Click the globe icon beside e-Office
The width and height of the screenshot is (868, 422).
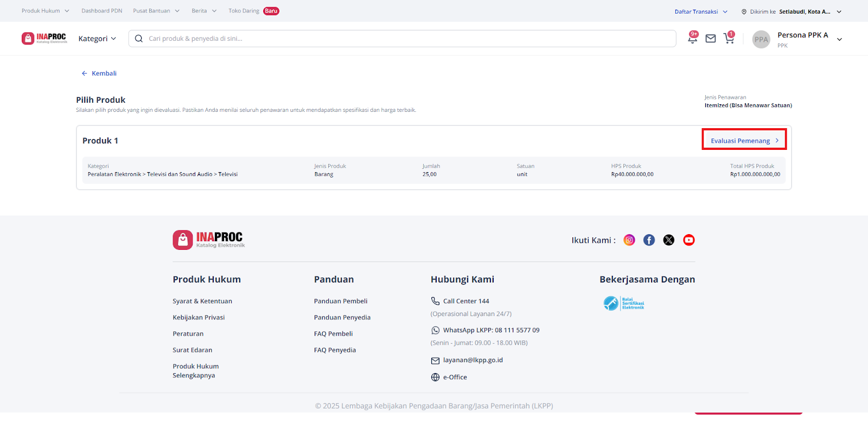click(435, 377)
